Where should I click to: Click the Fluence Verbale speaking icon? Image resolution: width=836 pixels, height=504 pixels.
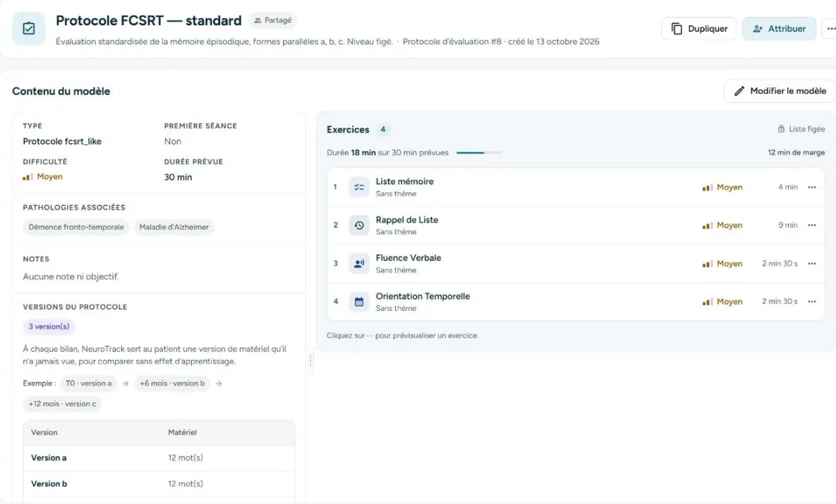click(x=359, y=263)
